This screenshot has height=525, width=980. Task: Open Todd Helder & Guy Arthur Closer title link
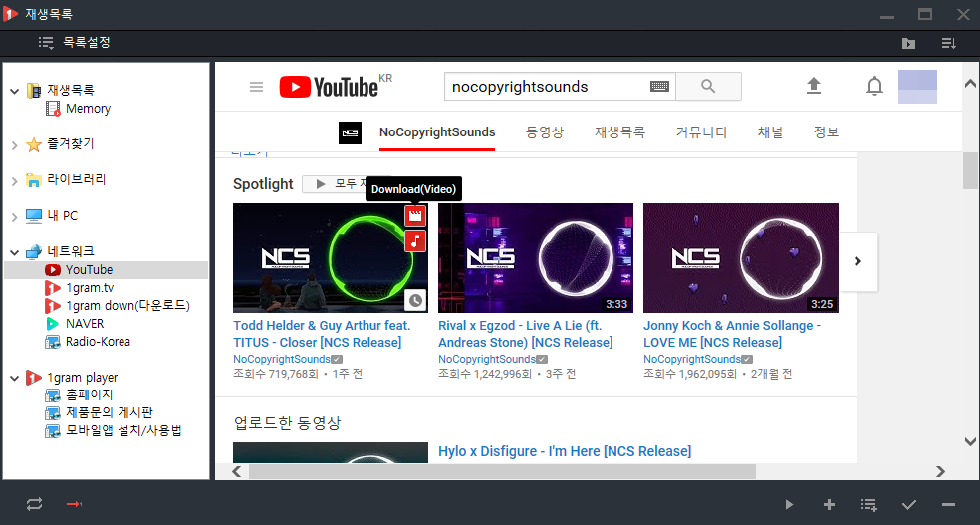point(322,334)
